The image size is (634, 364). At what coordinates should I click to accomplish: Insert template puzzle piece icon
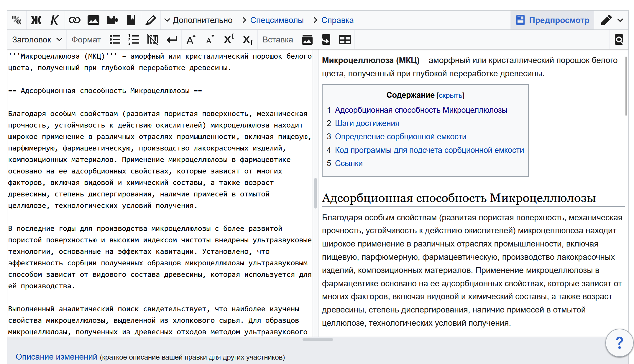point(112,20)
